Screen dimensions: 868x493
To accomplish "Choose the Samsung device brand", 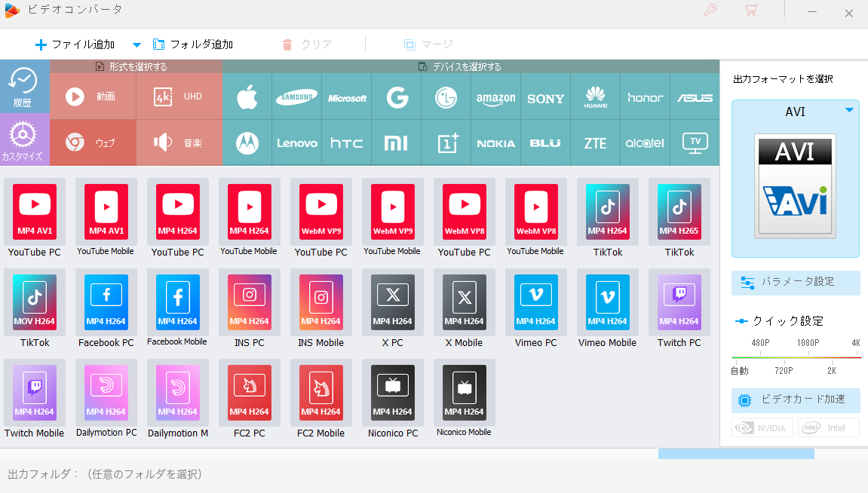I will [296, 96].
